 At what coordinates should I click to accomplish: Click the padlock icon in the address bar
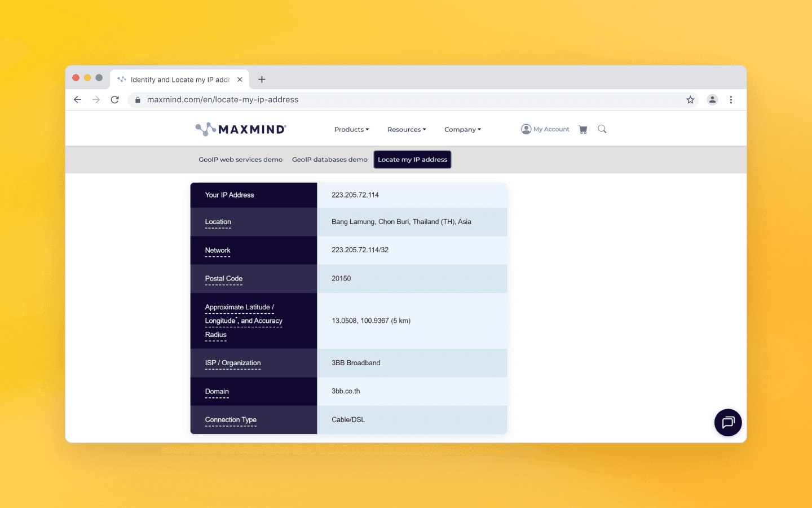[x=137, y=99]
